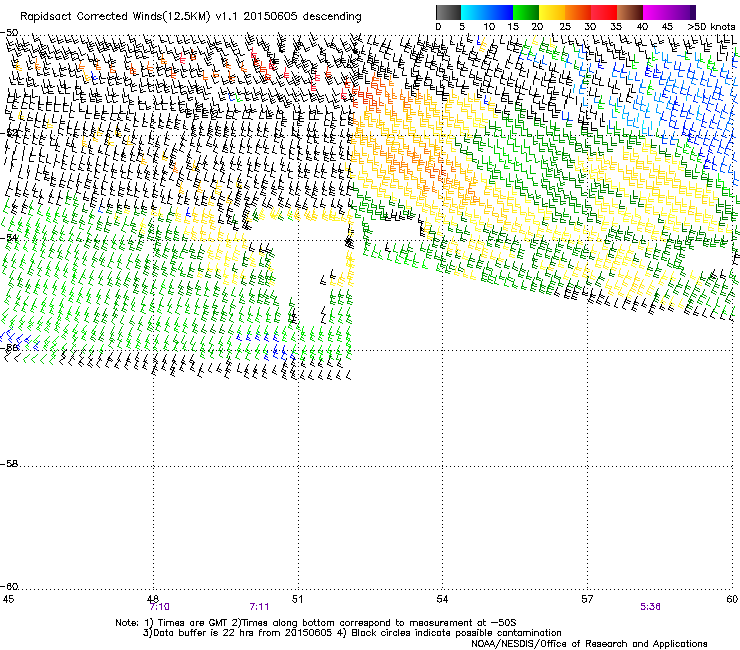
Task: Click longitude label '54' on the axis
Action: pyautogui.click(x=442, y=599)
